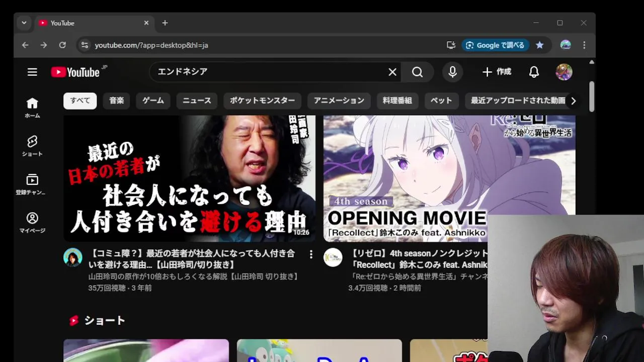Image resolution: width=644 pixels, height=362 pixels.
Task: Open the 山田玲司 channel avatar
Action: [73, 257]
